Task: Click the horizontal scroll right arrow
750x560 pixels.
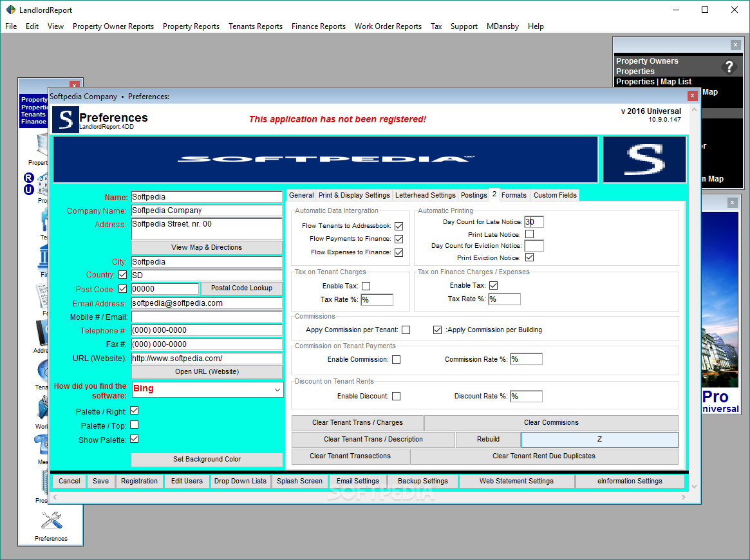Action: (x=684, y=498)
